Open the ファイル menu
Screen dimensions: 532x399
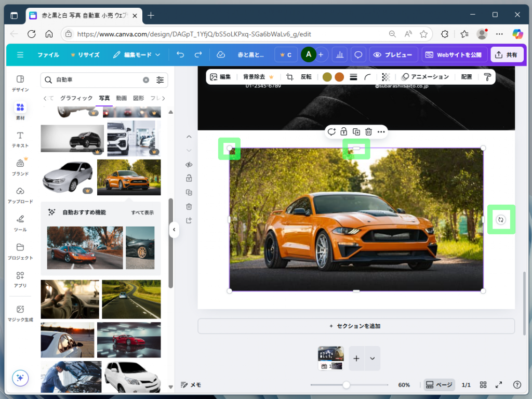(47, 54)
